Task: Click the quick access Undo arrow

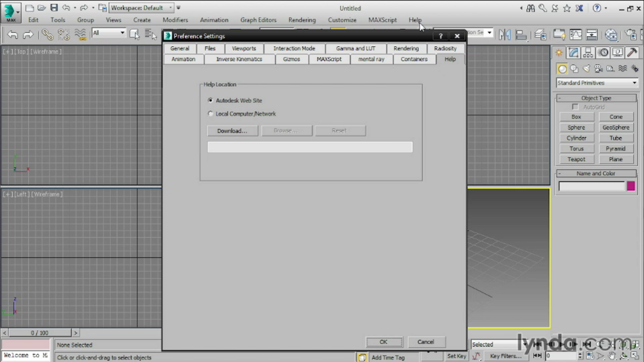Action: [x=66, y=8]
